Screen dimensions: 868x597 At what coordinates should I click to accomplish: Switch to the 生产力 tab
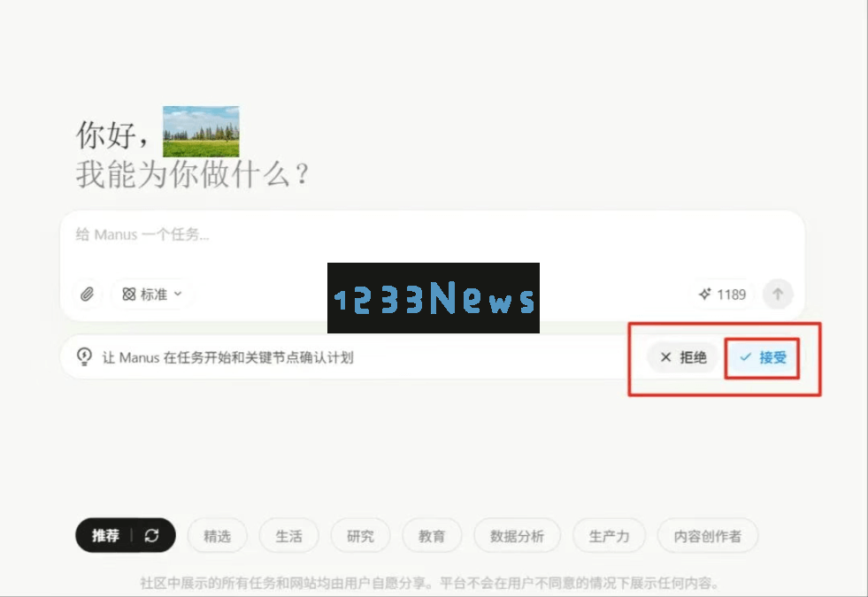click(609, 536)
